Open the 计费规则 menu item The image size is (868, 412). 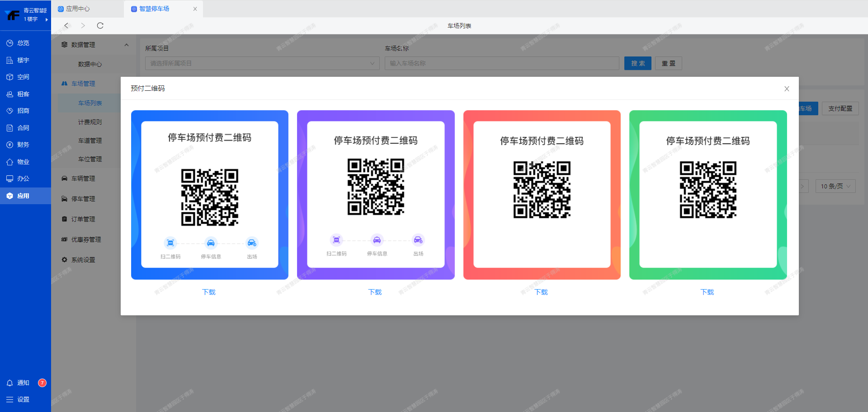(x=90, y=122)
